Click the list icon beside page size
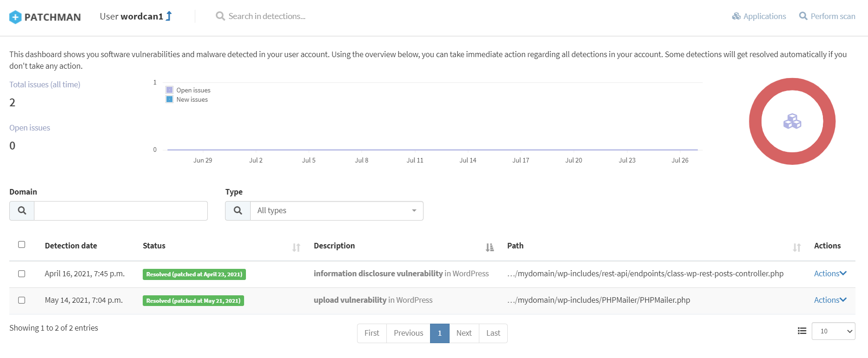This screenshot has height=358, width=868. coord(802,331)
